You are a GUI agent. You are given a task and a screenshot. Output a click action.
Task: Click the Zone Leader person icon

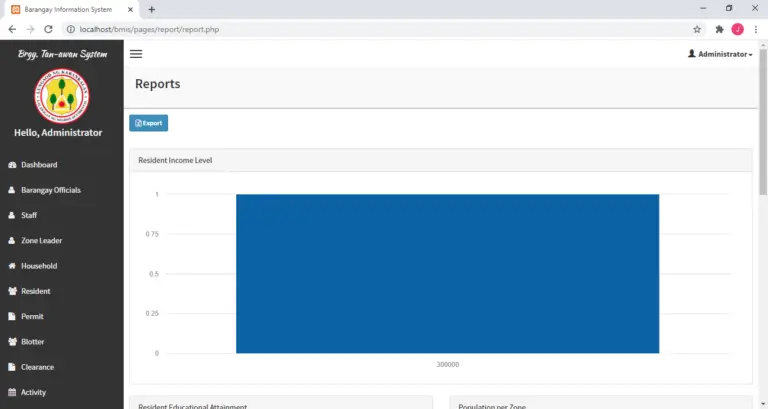(12, 241)
